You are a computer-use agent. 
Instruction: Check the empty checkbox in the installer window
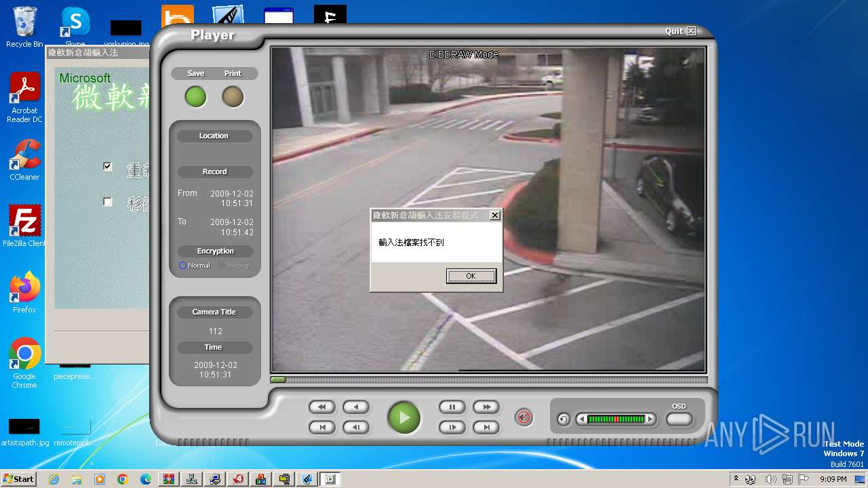coord(107,201)
